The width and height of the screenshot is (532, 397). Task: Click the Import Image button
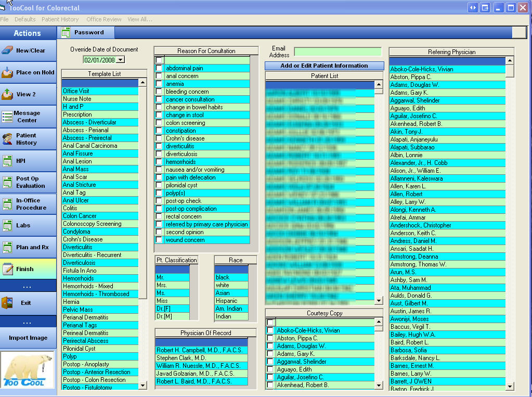coord(28,338)
